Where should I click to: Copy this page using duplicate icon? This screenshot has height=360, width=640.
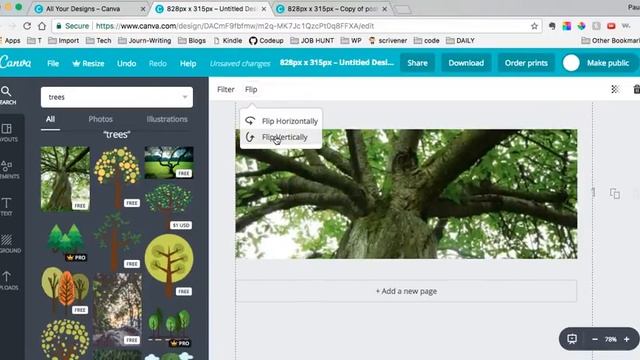(x=615, y=193)
